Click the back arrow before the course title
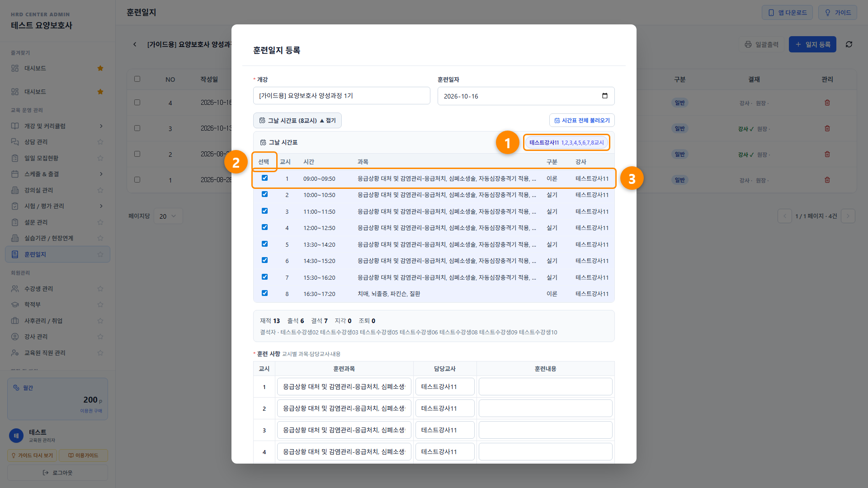Viewport: 868px width, 488px height. tap(135, 44)
